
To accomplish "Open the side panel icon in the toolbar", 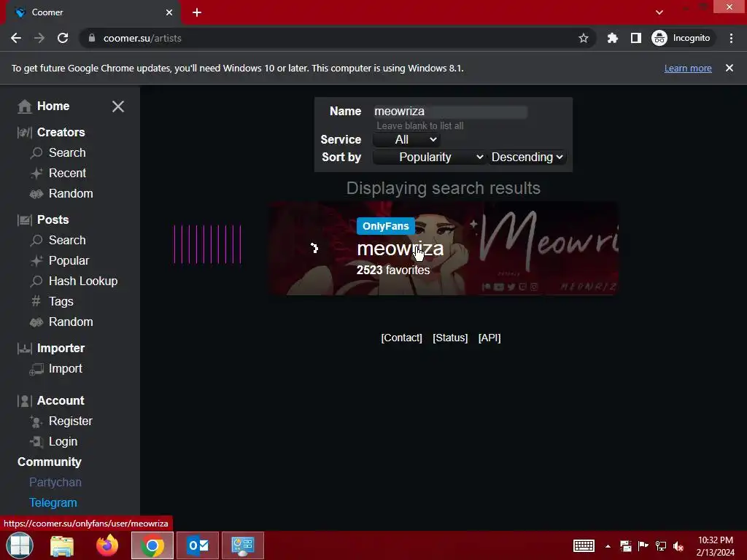I will pyautogui.click(x=636, y=38).
